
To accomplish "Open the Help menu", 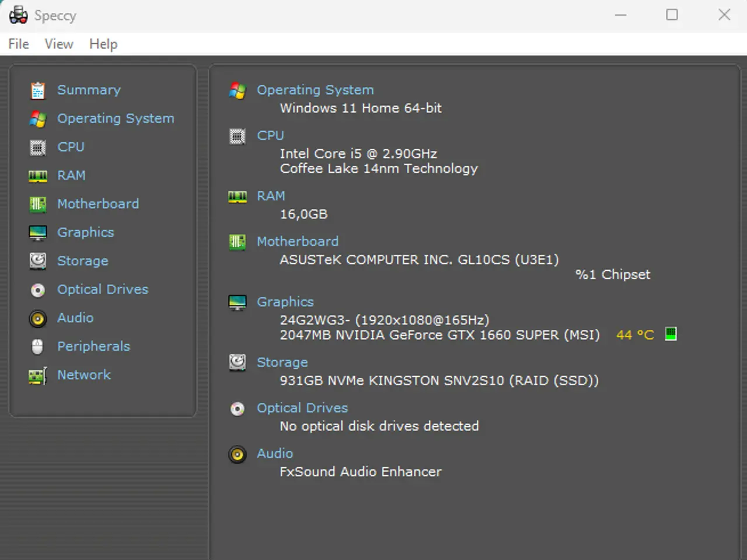I will tap(103, 44).
